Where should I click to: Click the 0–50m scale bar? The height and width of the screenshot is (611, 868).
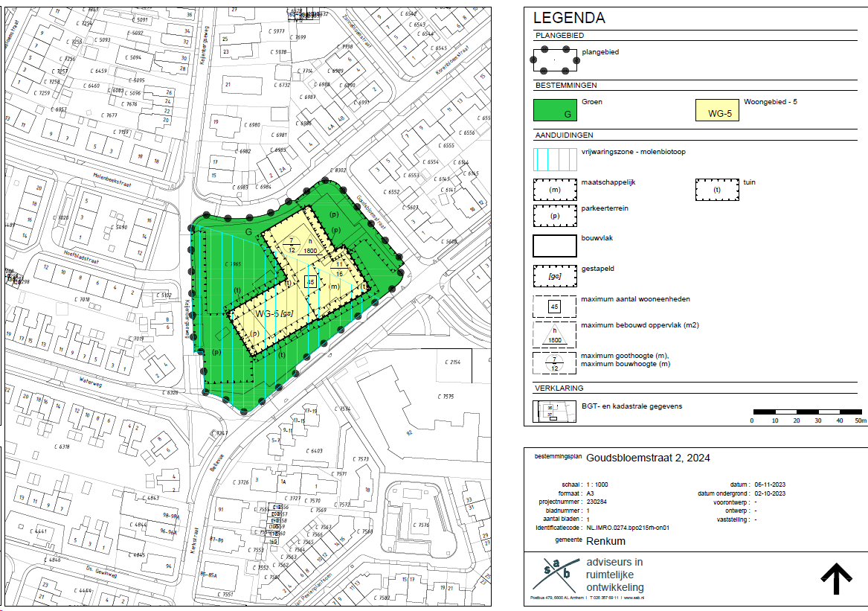click(x=807, y=412)
